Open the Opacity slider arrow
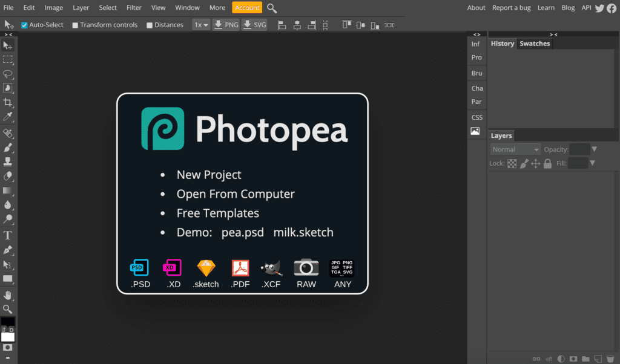Viewport: 620px width, 364px height. [x=594, y=149]
